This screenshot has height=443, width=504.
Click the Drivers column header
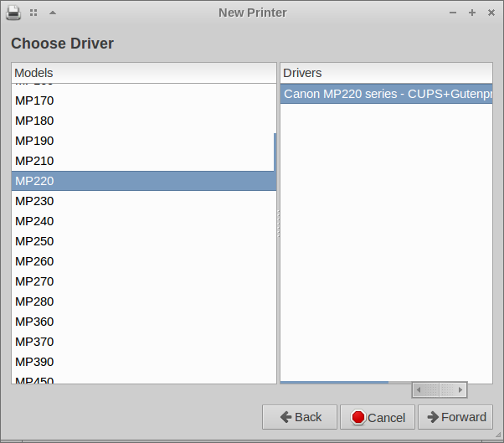tap(386, 73)
